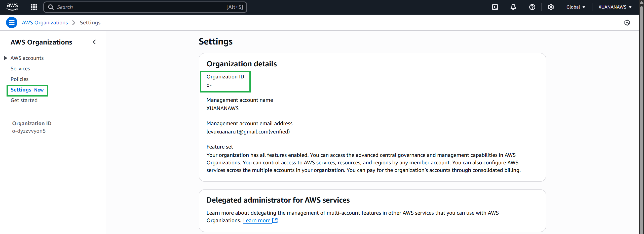The image size is (644, 234).
Task: Switch to the Services section
Action: pos(20,68)
